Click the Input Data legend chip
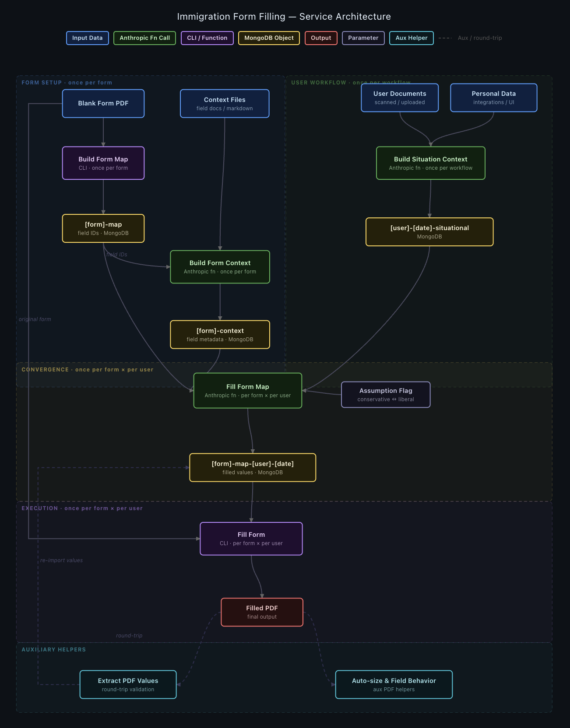 87,38
